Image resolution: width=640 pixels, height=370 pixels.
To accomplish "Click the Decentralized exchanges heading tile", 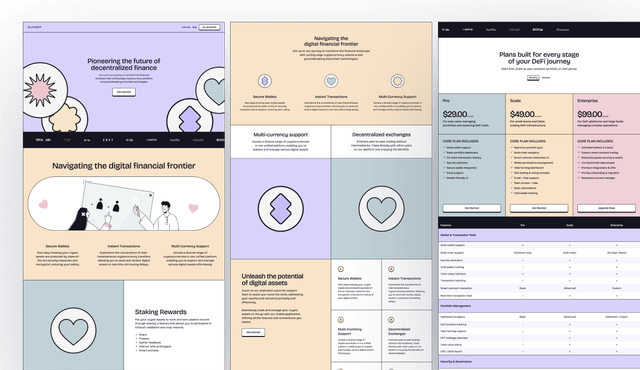I will 381,142.
